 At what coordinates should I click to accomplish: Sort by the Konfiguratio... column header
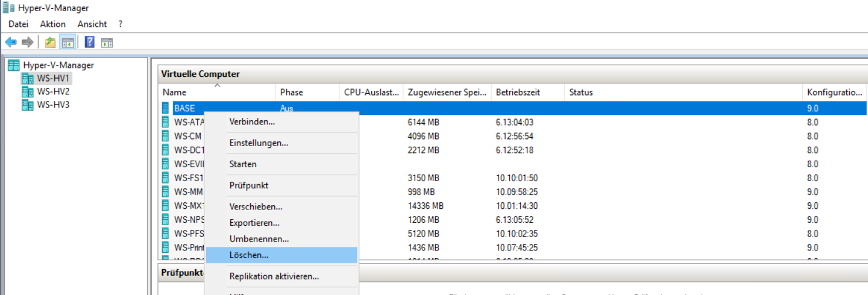point(834,92)
